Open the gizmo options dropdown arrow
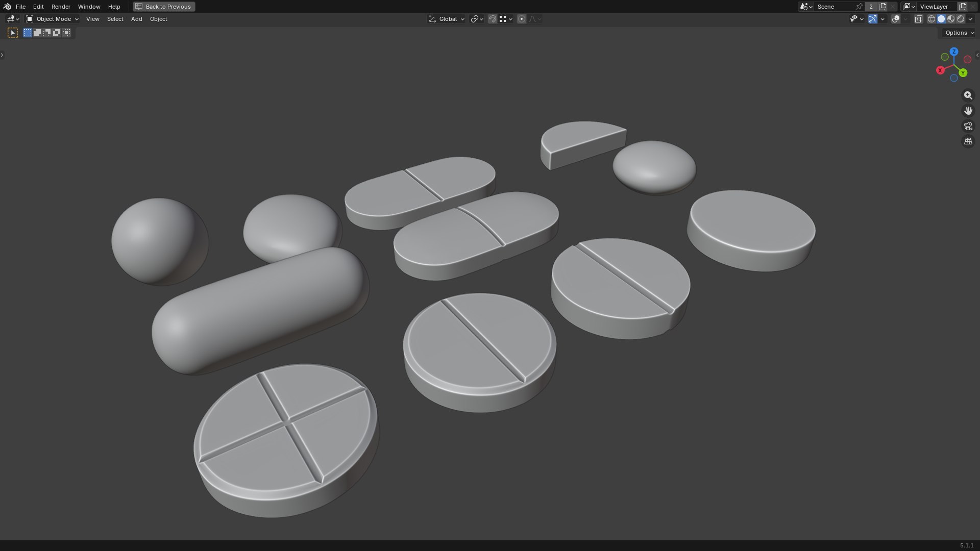Viewport: 980px width, 551px height. point(883,19)
